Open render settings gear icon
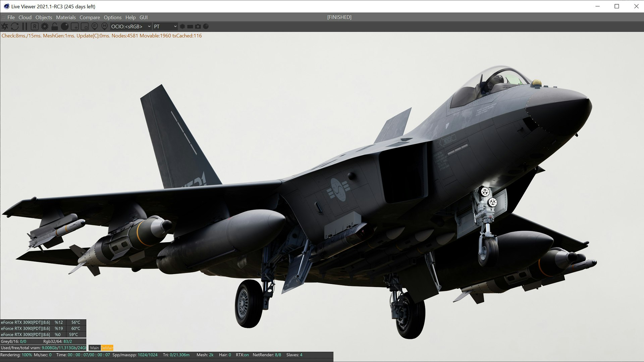The height and width of the screenshot is (362, 644). [45, 26]
